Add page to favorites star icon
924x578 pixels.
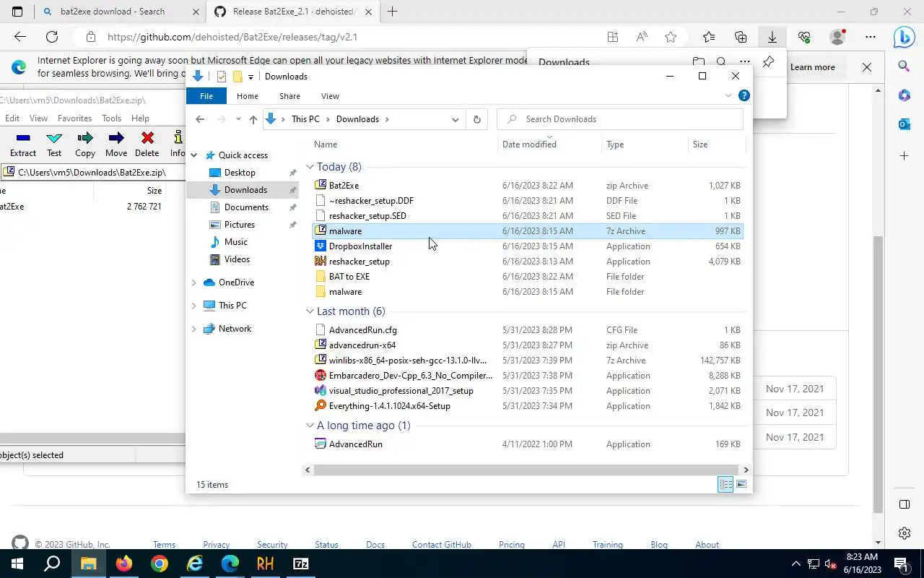(671, 37)
